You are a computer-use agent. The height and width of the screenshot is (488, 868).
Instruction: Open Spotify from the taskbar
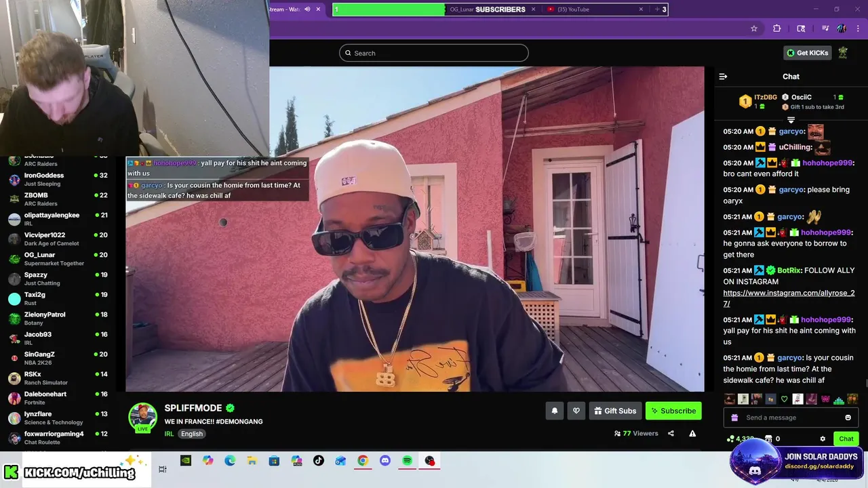(407, 461)
